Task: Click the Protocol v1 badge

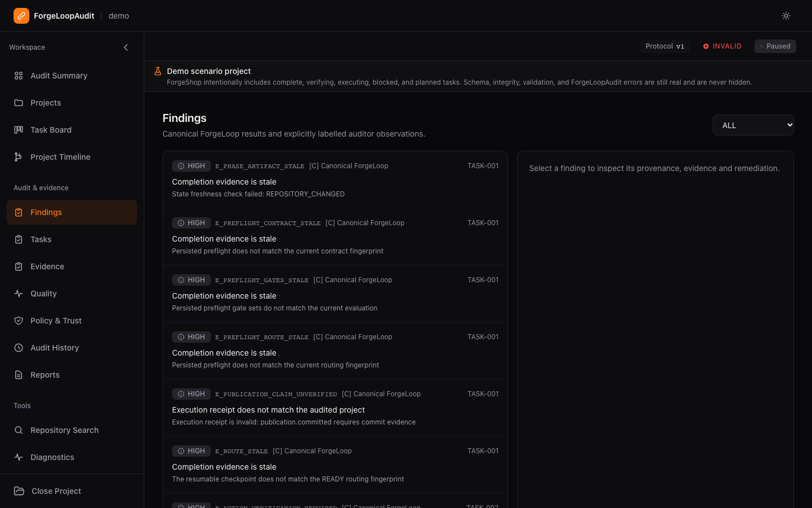Action: click(x=665, y=46)
